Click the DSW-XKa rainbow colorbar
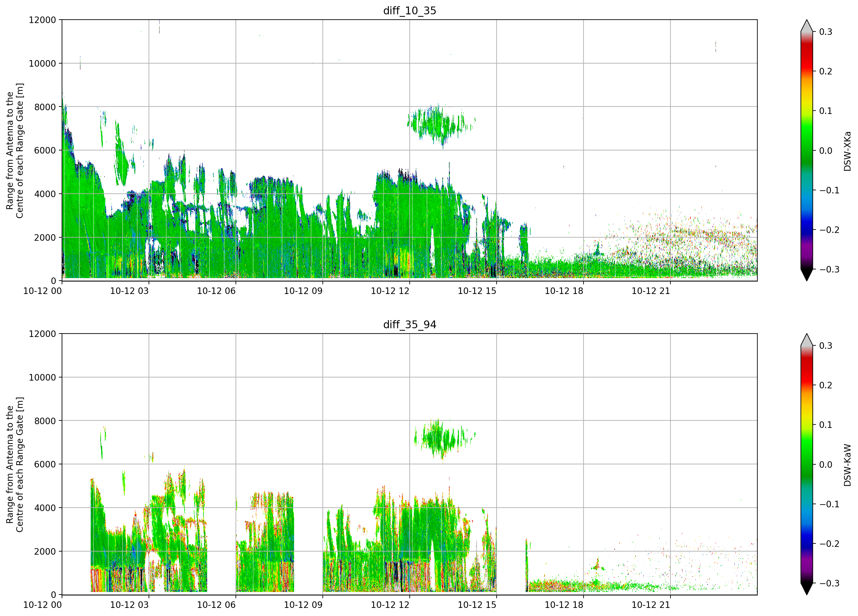The height and width of the screenshot is (616, 858). pos(807,150)
